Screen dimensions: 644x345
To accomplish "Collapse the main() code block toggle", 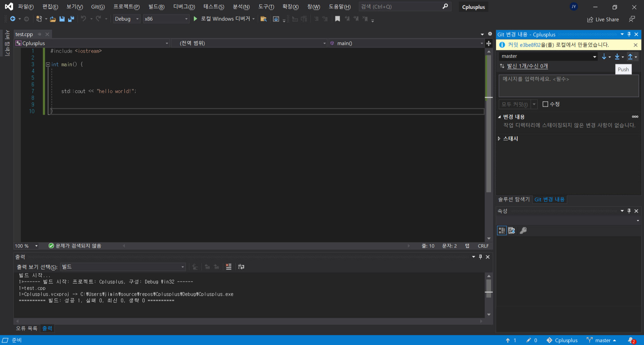I will coord(48,64).
